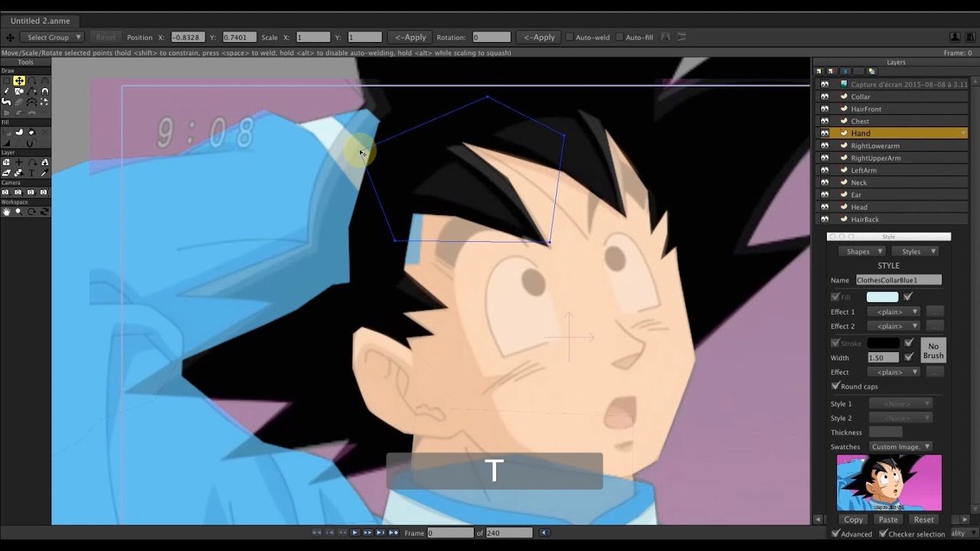Open the Styles dropdown

915,251
